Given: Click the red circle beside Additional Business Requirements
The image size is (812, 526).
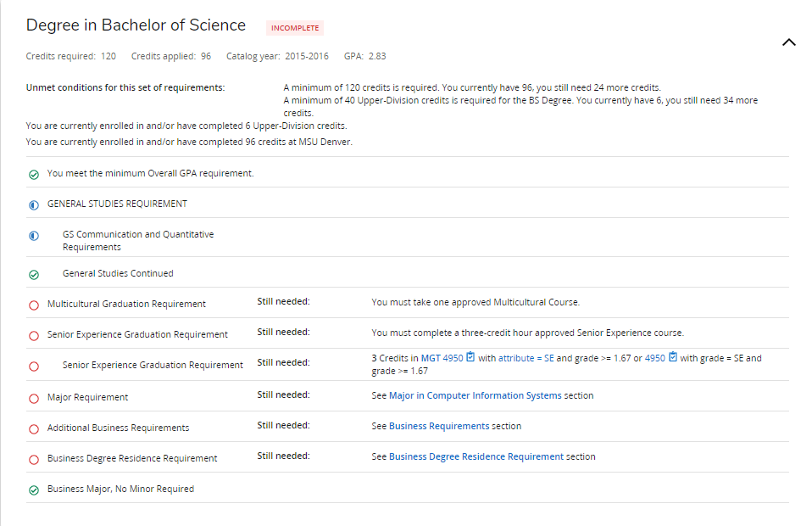Looking at the screenshot, I should click(x=34, y=429).
